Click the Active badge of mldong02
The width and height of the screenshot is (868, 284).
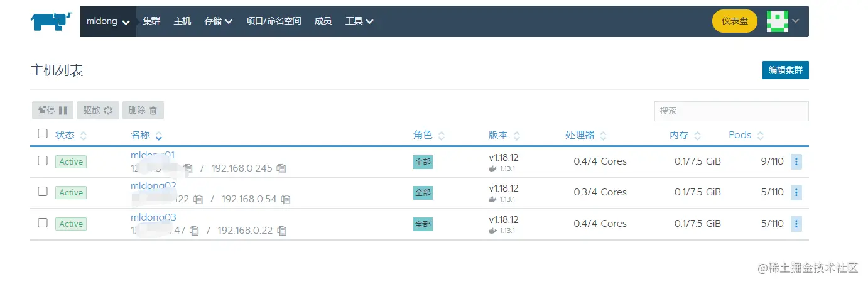(71, 192)
